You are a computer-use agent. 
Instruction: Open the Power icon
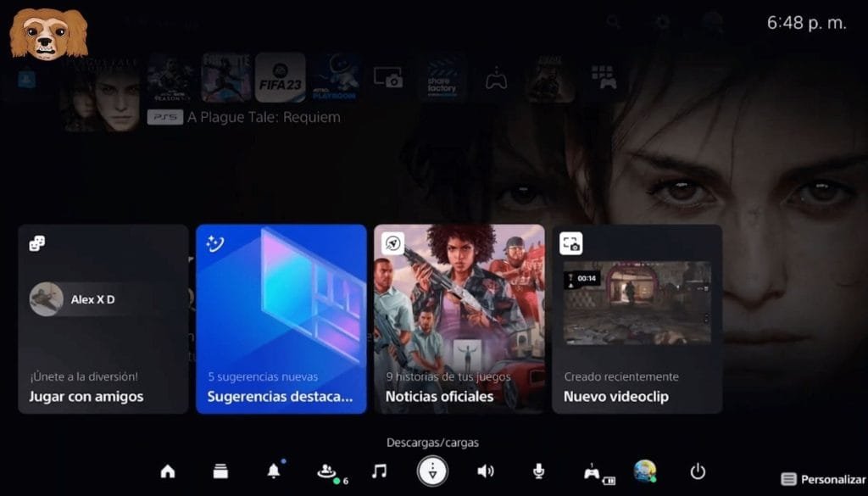click(698, 471)
